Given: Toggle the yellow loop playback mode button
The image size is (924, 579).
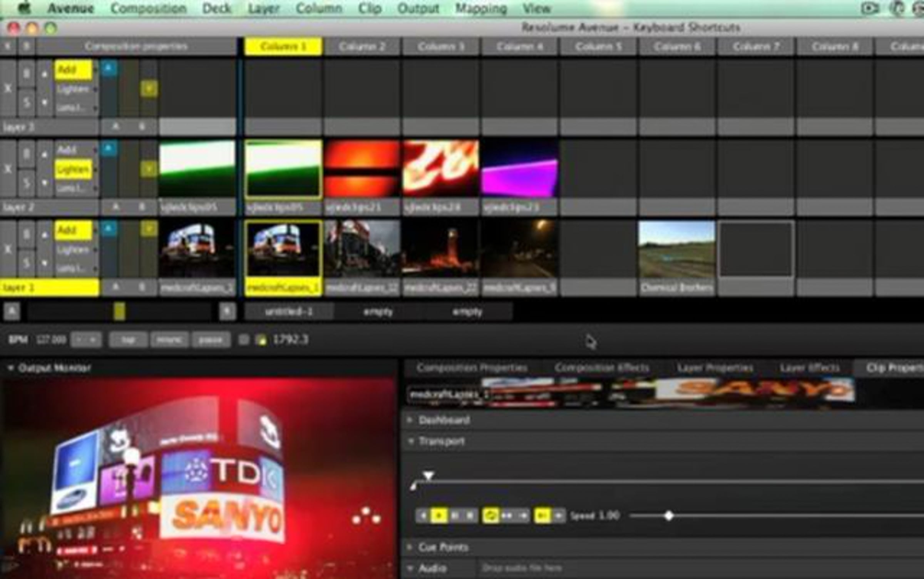Looking at the screenshot, I should coord(490,515).
